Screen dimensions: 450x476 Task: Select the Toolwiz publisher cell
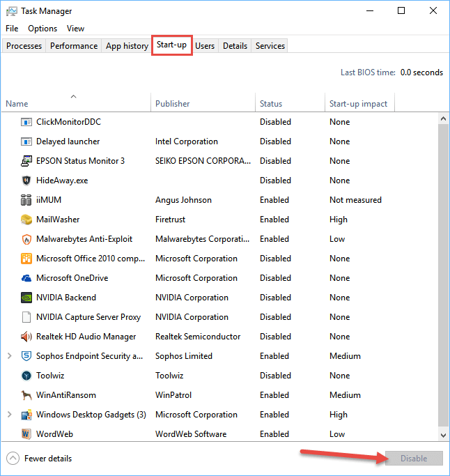tap(169, 376)
